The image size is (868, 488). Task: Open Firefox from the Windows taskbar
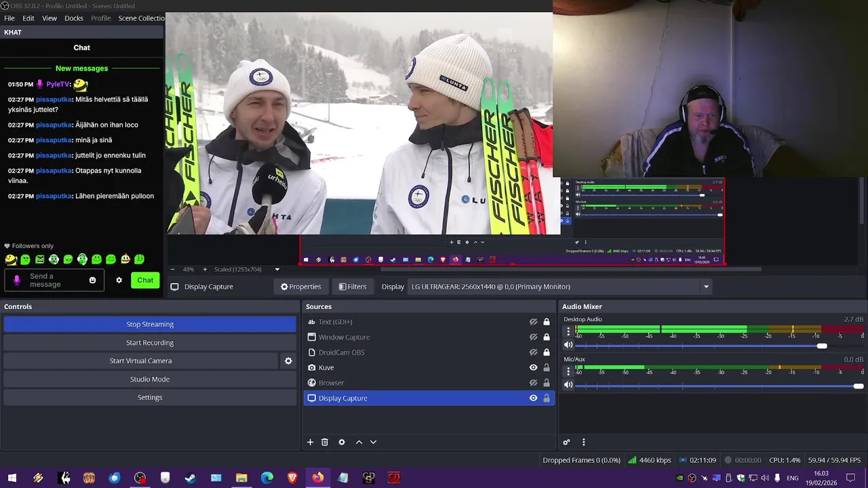click(317, 478)
